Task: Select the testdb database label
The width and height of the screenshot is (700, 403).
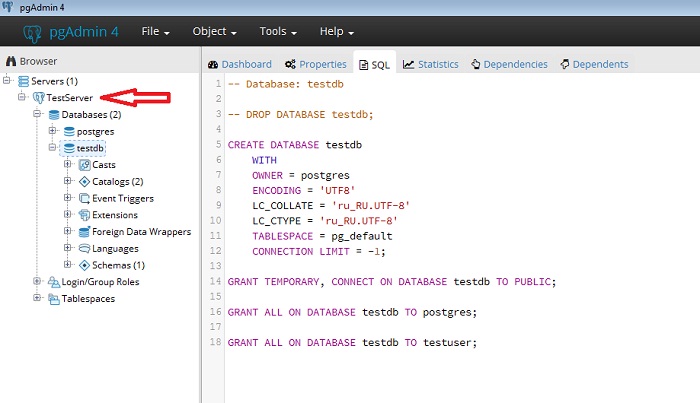Action: [90, 148]
